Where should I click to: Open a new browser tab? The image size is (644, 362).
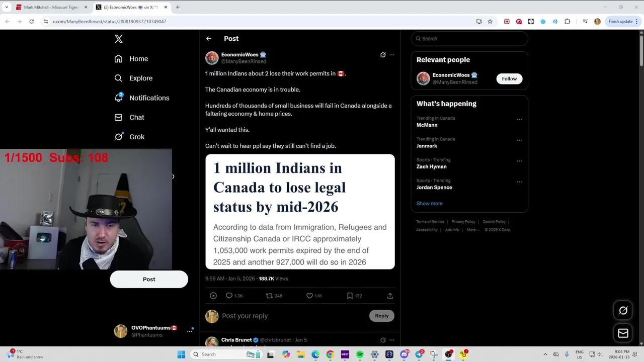click(x=178, y=7)
